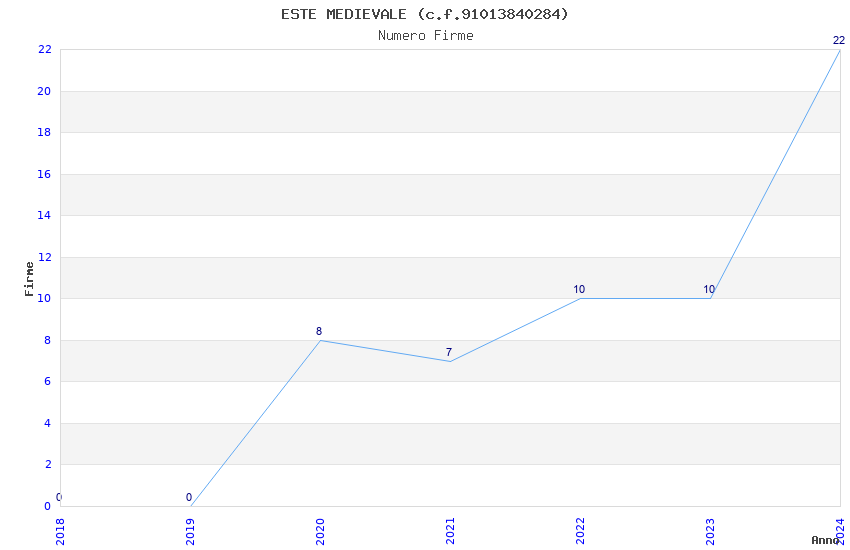This screenshot has height=550, width=850.
Task: Click the Numero Firme subtitle
Action: click(x=425, y=36)
